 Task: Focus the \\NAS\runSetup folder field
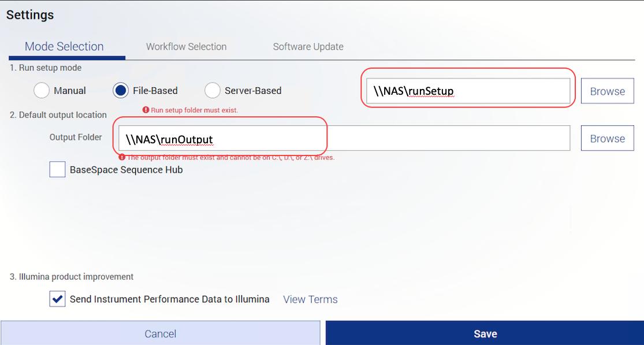(x=468, y=91)
